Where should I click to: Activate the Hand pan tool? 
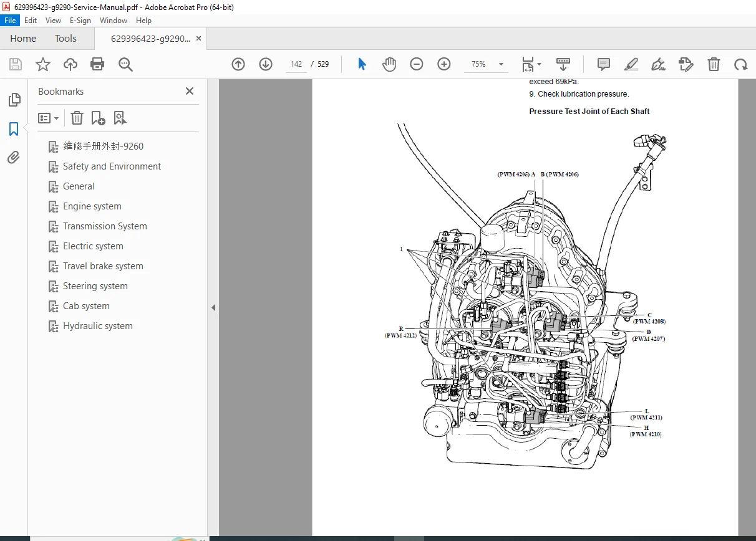tap(389, 64)
